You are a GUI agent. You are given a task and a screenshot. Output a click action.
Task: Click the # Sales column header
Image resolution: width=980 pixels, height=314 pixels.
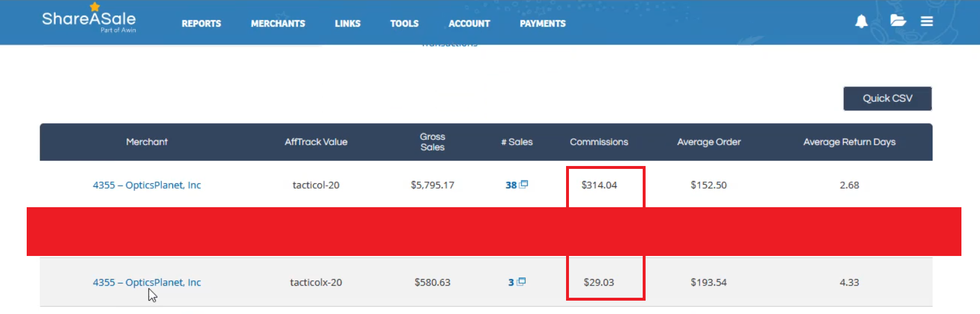point(517,142)
